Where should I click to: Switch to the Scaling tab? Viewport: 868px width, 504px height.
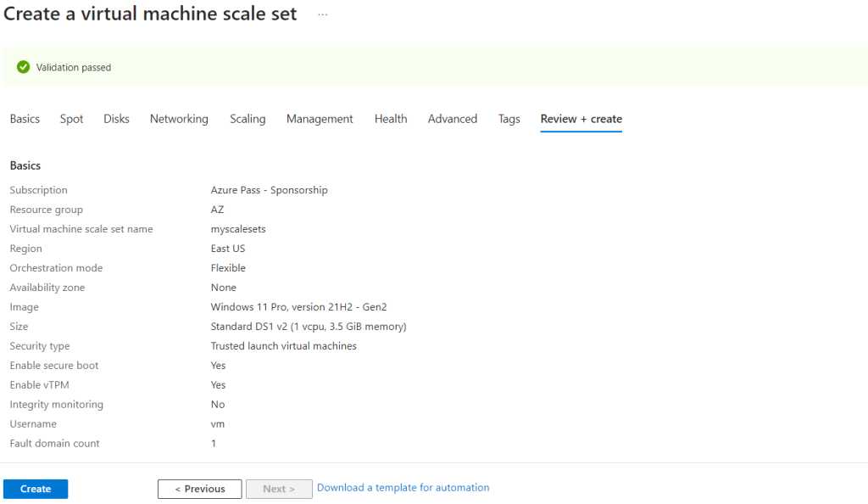tap(248, 119)
